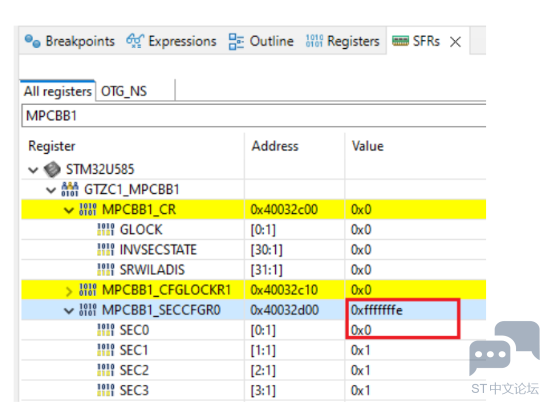Click the Outline tab icon
The width and height of the screenshot is (548, 404).
(236, 42)
